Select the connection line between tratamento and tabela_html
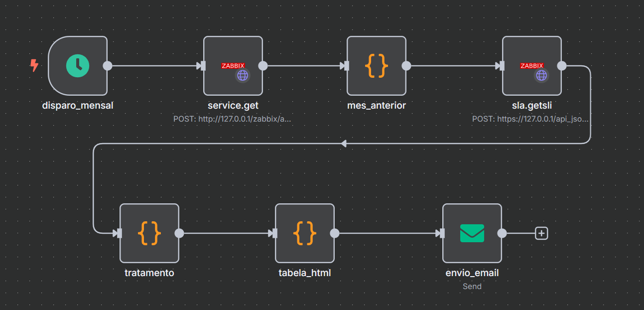Image resolution: width=644 pixels, height=310 pixels. 227,232
